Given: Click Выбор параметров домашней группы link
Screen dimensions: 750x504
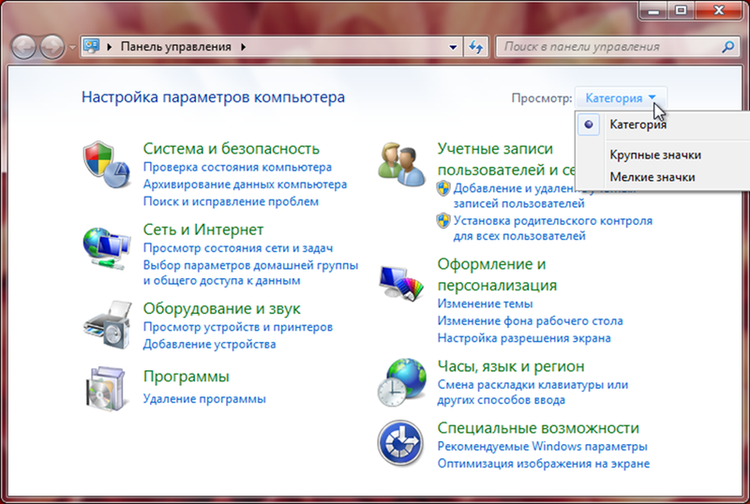Looking at the screenshot, I should 251,273.
